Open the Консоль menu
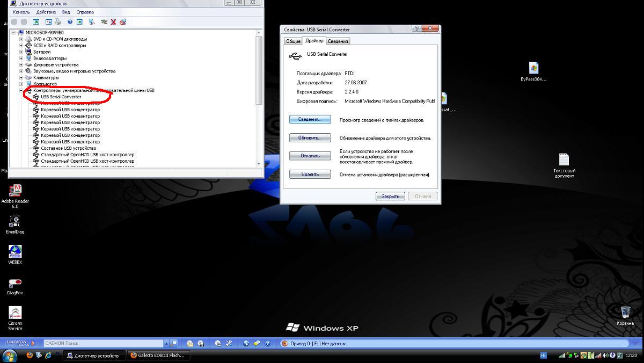The image size is (644, 363). [21, 12]
